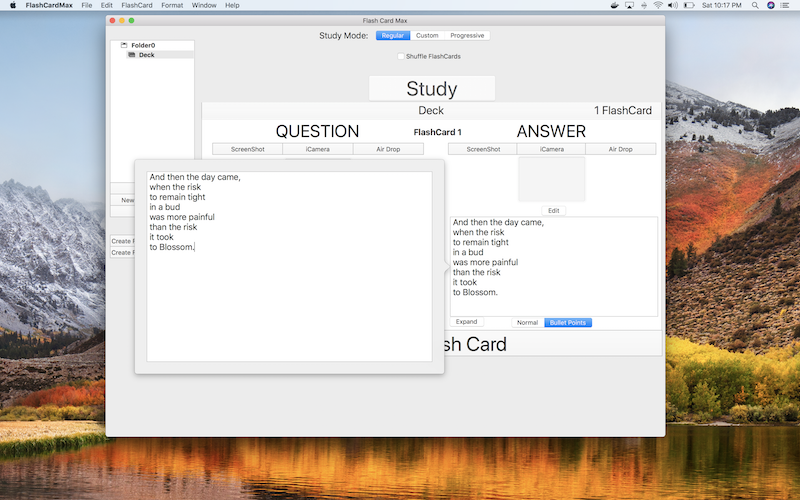The height and width of the screenshot is (500, 800).
Task: Open Notification Center list icon
Action: pos(785,5)
